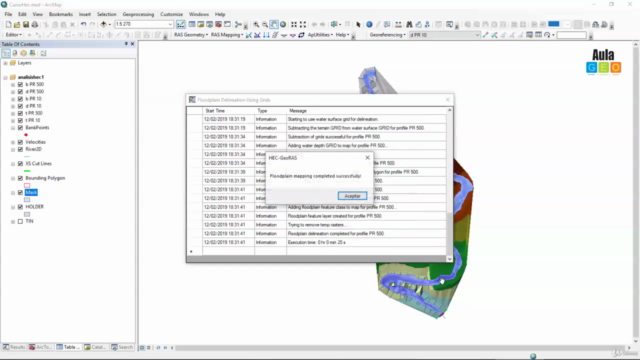Open the Editor Toolbar icon next to the scale box
The width and height of the screenshot is (640, 360).
180,24
